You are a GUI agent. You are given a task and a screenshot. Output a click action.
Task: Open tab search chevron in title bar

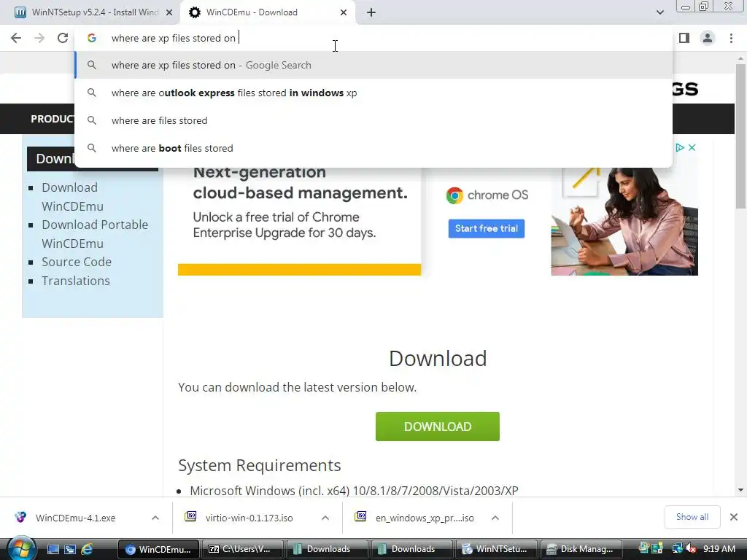pyautogui.click(x=659, y=12)
